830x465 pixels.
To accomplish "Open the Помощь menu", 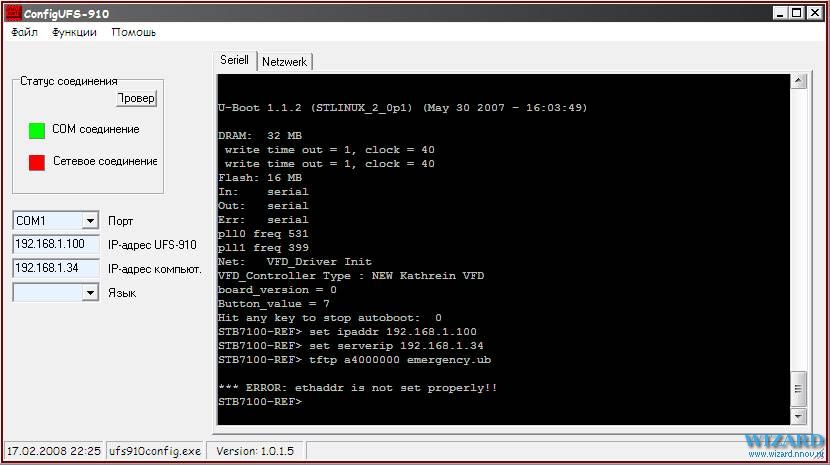I will 133,32.
